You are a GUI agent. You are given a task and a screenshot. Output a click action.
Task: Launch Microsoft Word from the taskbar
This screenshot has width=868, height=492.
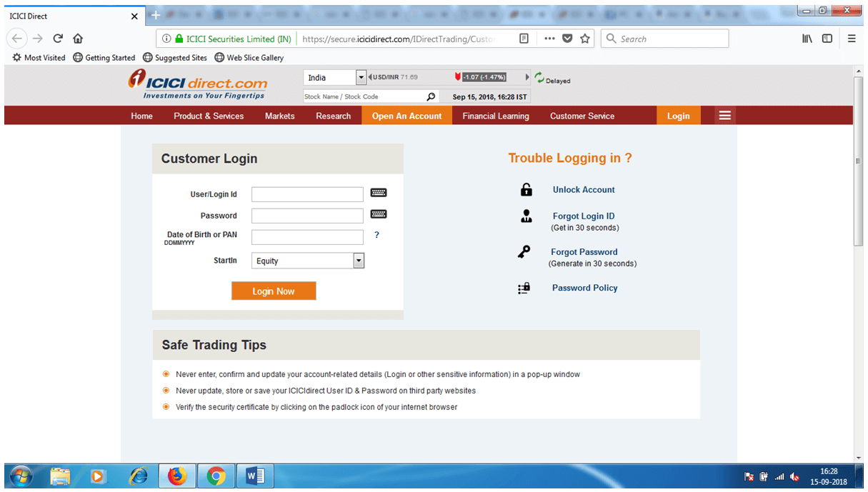[x=255, y=476]
